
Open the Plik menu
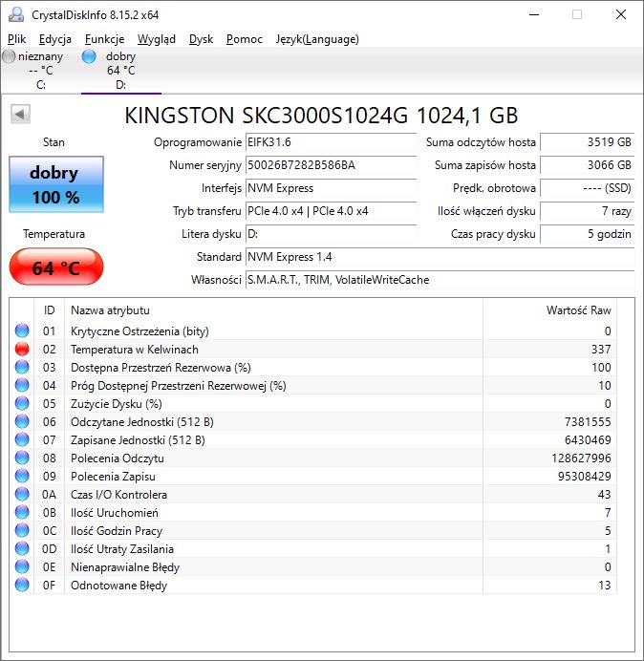click(x=17, y=39)
